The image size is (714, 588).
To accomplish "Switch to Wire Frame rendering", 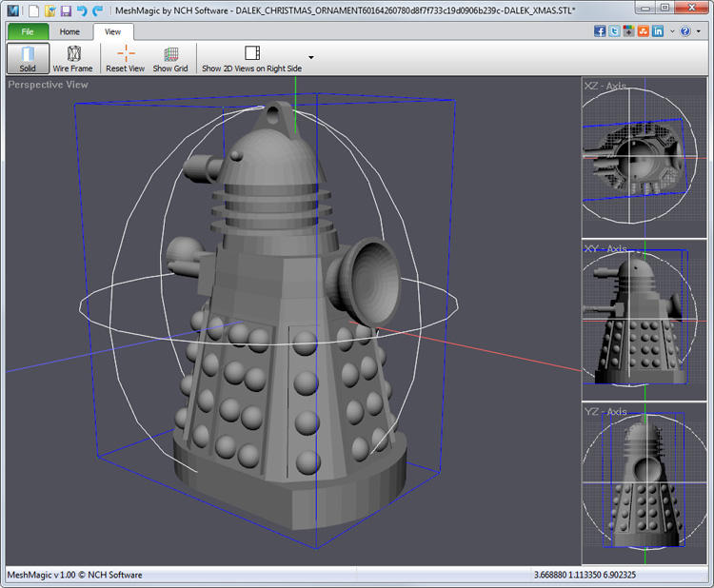I will click(x=73, y=59).
